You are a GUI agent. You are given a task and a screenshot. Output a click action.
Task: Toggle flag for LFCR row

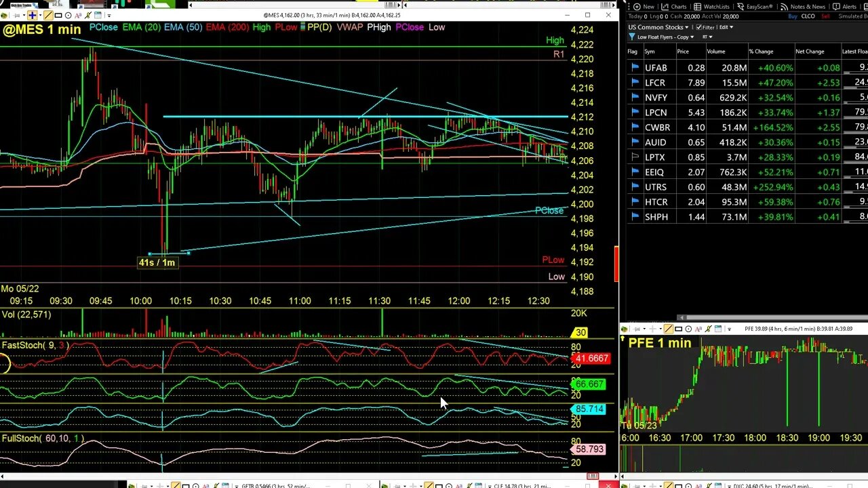tap(634, 83)
